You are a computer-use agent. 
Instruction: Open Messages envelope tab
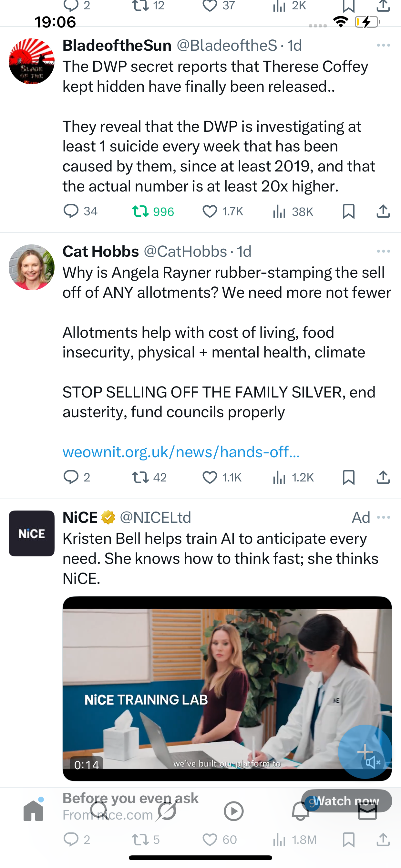[367, 811]
